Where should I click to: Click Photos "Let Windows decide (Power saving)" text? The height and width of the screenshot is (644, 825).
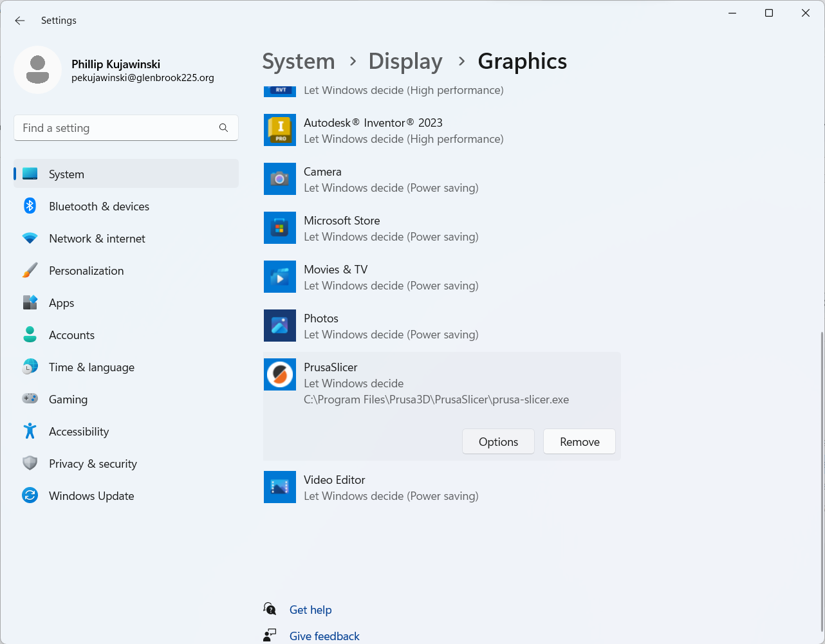pos(391,335)
